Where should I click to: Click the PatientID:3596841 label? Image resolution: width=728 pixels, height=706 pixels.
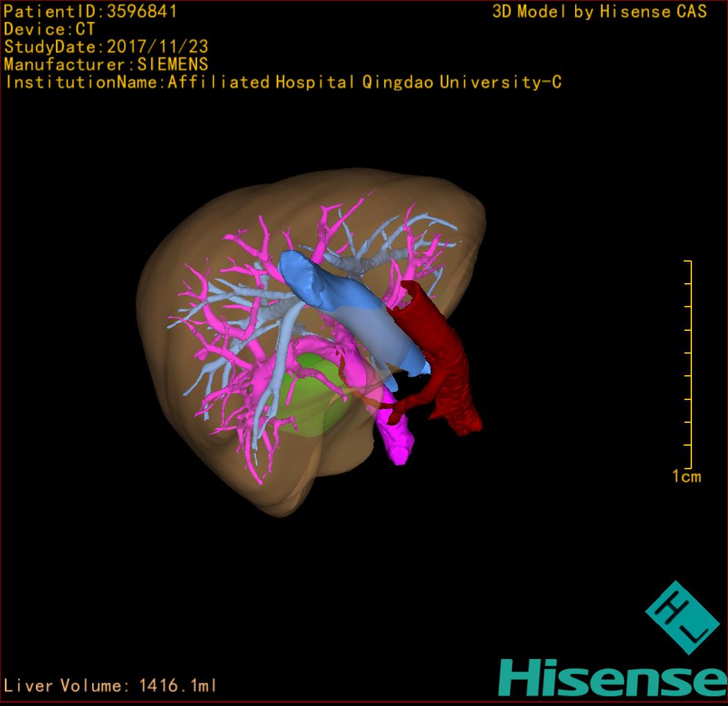91,12
